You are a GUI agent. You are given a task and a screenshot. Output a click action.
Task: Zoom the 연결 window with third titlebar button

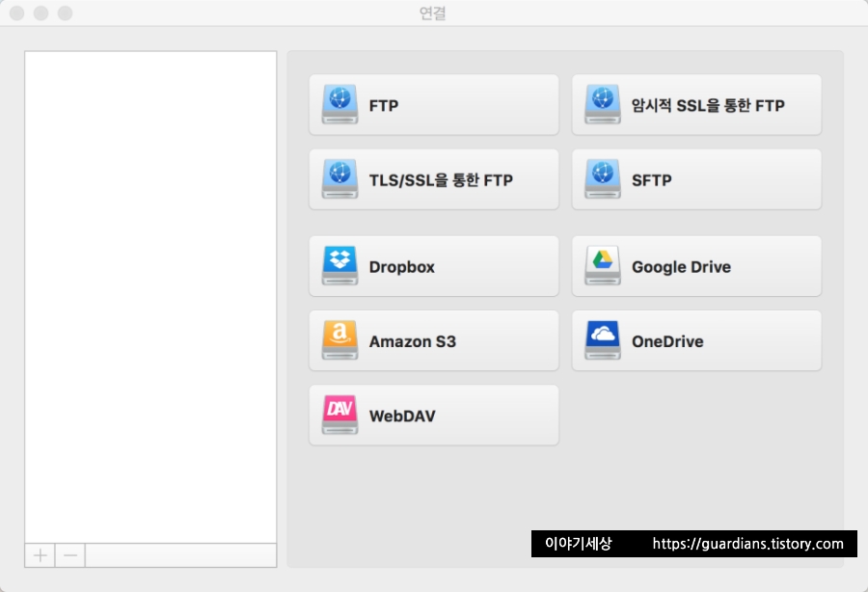(66, 13)
